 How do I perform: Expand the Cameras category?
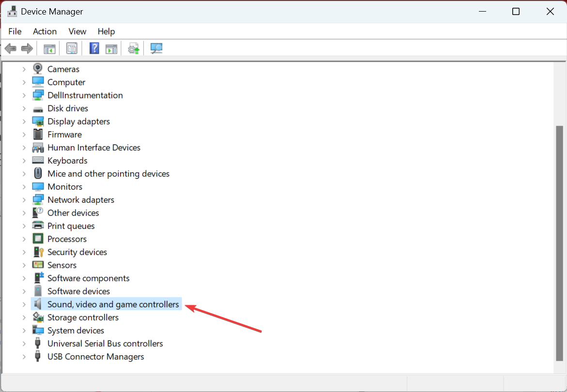click(24, 69)
